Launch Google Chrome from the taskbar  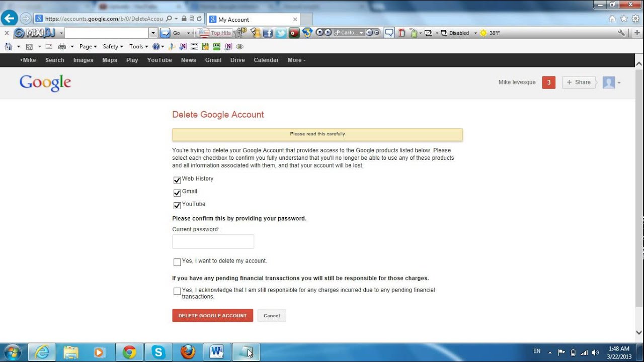point(129,352)
